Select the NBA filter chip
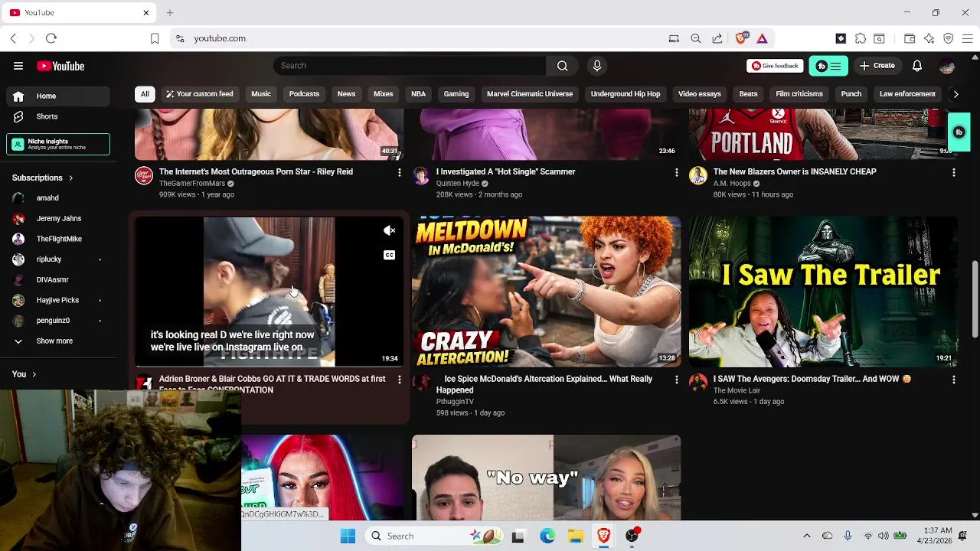 [418, 94]
